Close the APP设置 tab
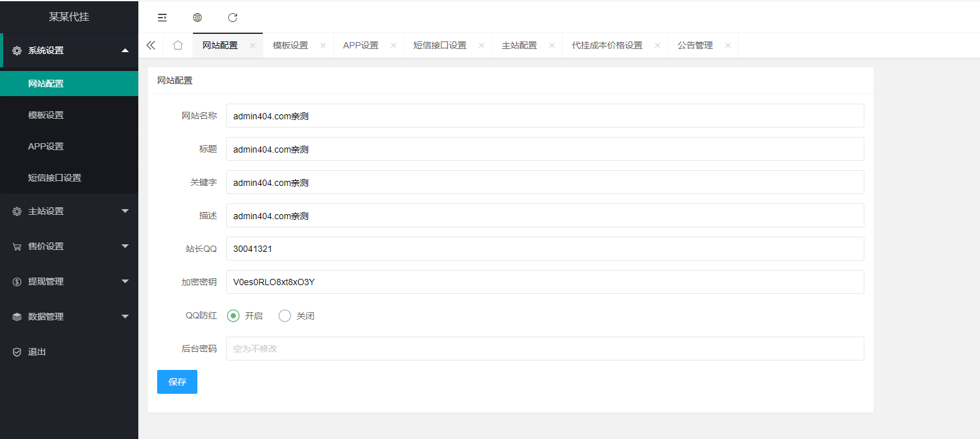 click(394, 45)
